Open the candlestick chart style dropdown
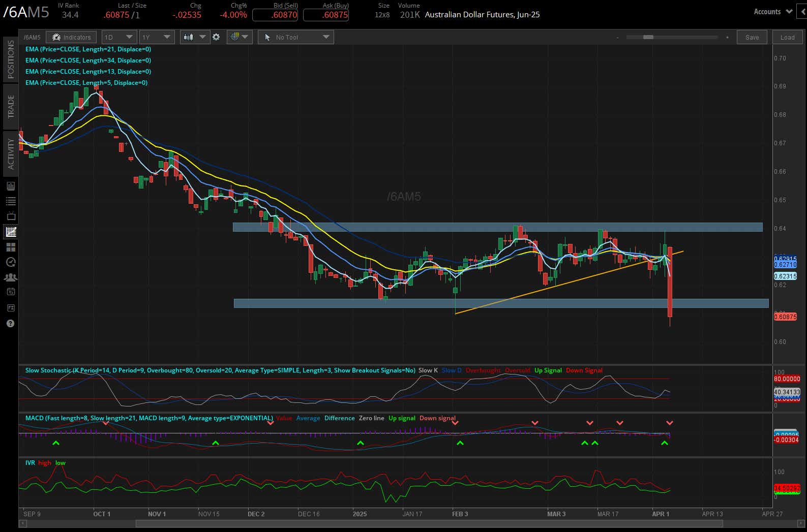The height and width of the screenshot is (532, 807). click(195, 37)
